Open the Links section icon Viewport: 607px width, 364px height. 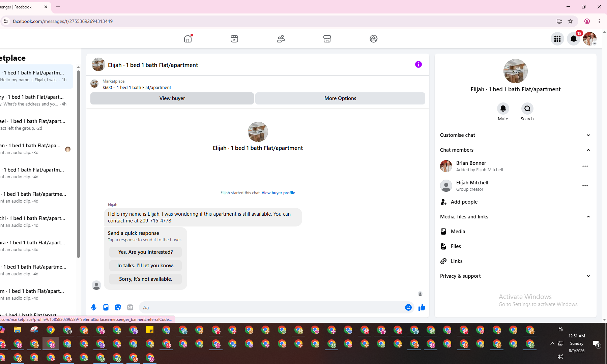443,261
